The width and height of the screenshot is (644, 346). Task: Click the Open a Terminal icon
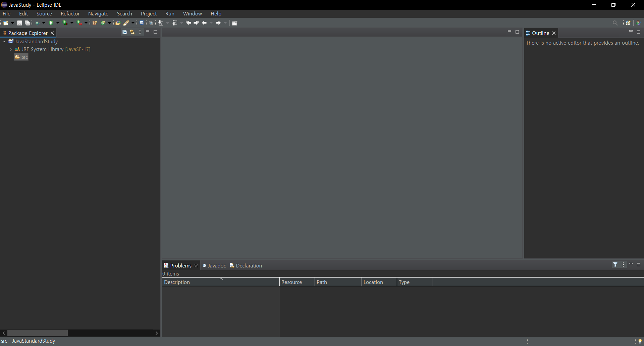click(x=142, y=23)
